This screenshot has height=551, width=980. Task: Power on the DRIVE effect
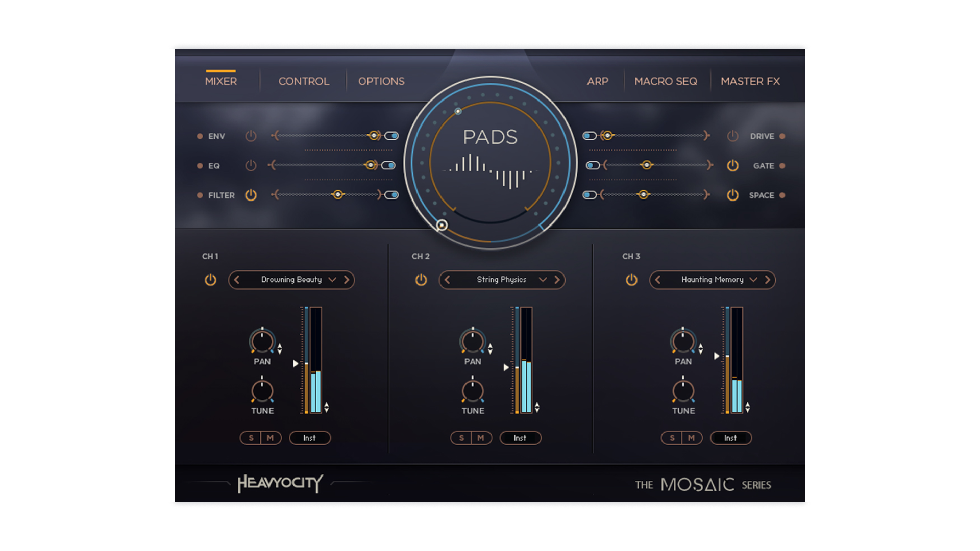(732, 136)
